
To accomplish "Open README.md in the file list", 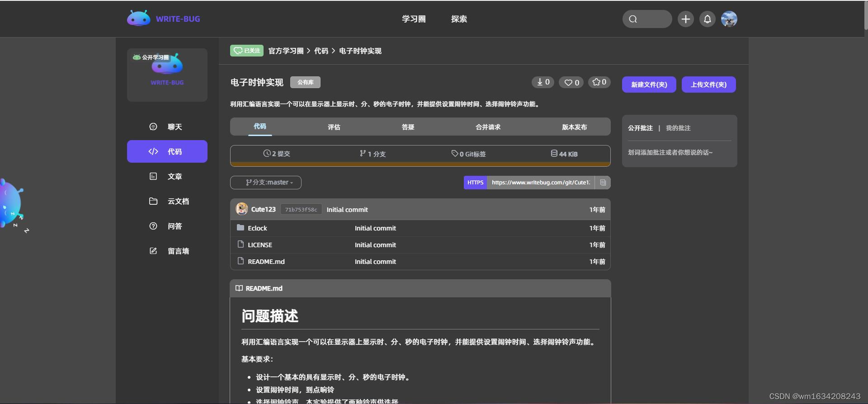I will coord(266,262).
